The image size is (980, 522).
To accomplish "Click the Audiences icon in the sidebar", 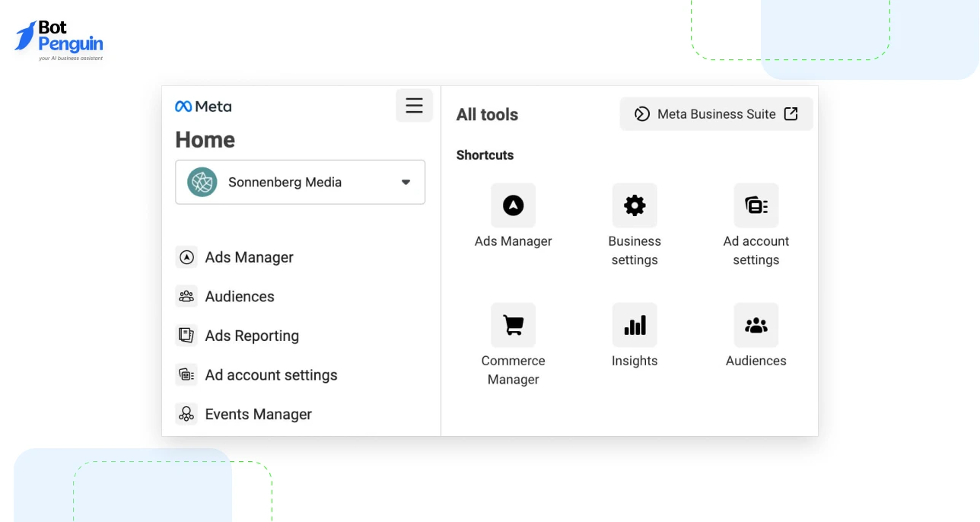I will pos(186,296).
